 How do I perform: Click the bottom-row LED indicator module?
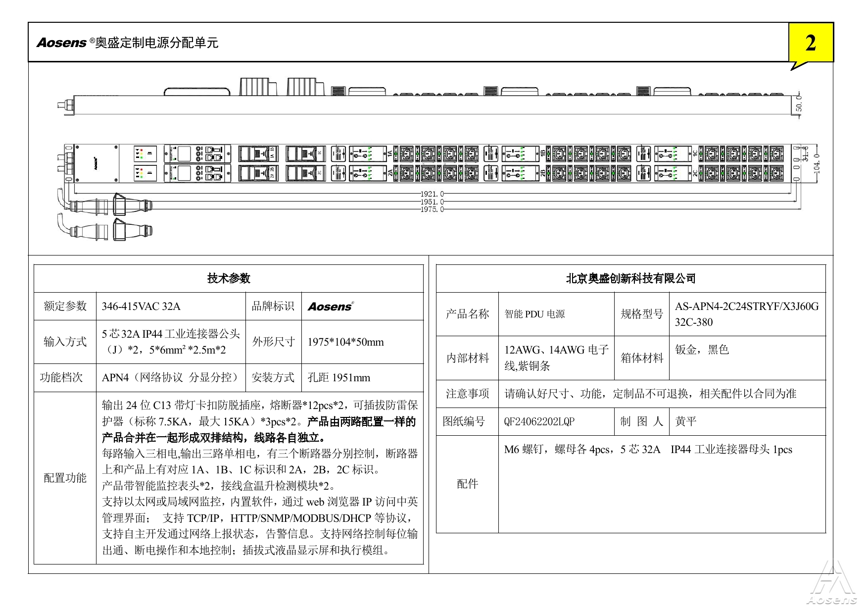coord(145,173)
